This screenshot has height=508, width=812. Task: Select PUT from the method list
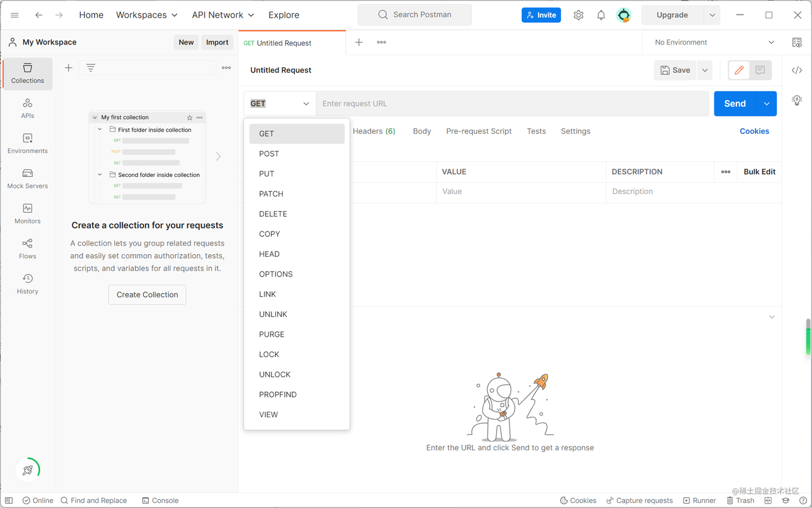click(x=297, y=174)
